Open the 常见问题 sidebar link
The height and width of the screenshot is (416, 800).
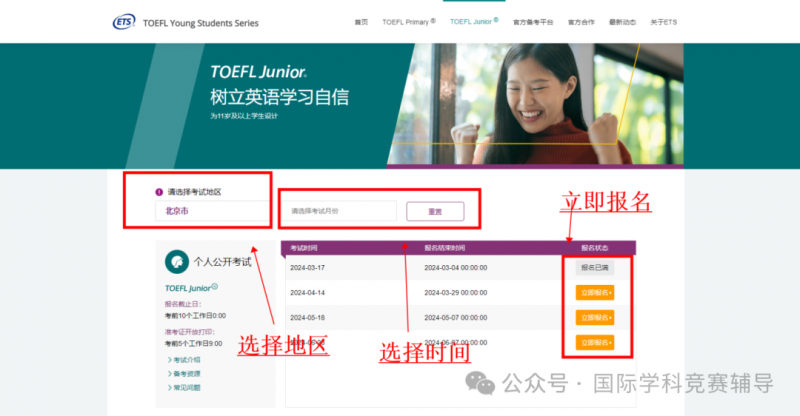(x=184, y=388)
